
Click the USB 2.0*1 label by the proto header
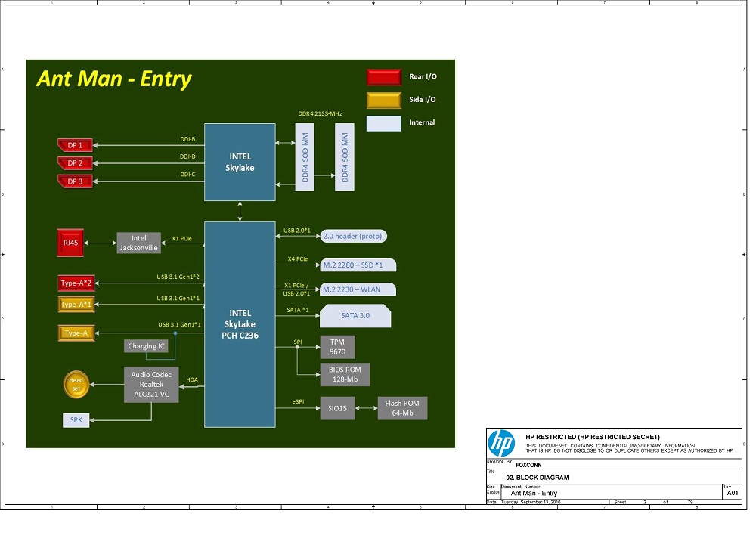297,231
